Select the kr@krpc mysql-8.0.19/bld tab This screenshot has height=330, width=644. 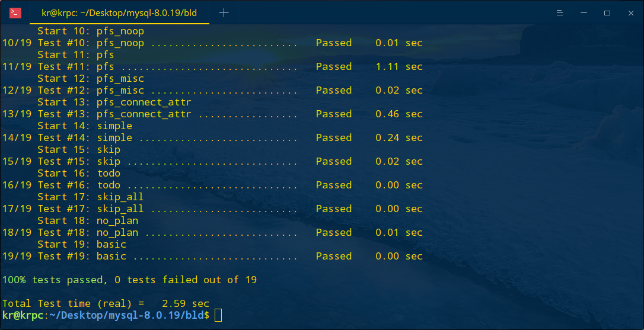(120, 13)
